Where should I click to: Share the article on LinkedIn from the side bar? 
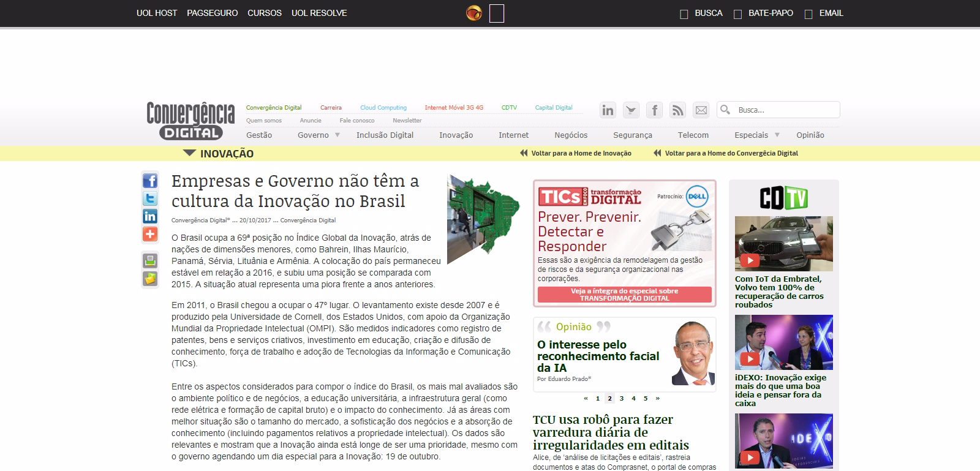click(150, 216)
